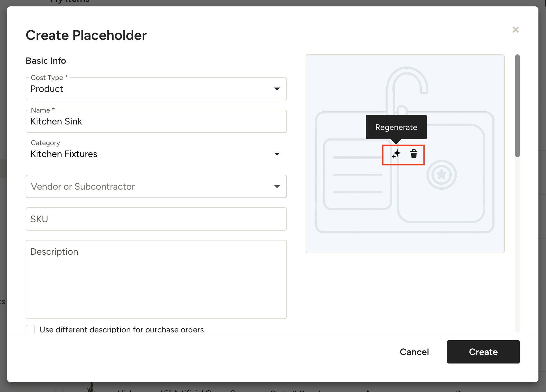Cancel the placeholder creation
The width and height of the screenshot is (546, 392).
[414, 352]
